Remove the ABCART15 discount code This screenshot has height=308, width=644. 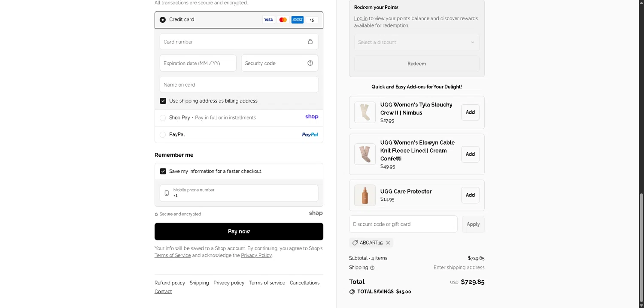coord(388,243)
